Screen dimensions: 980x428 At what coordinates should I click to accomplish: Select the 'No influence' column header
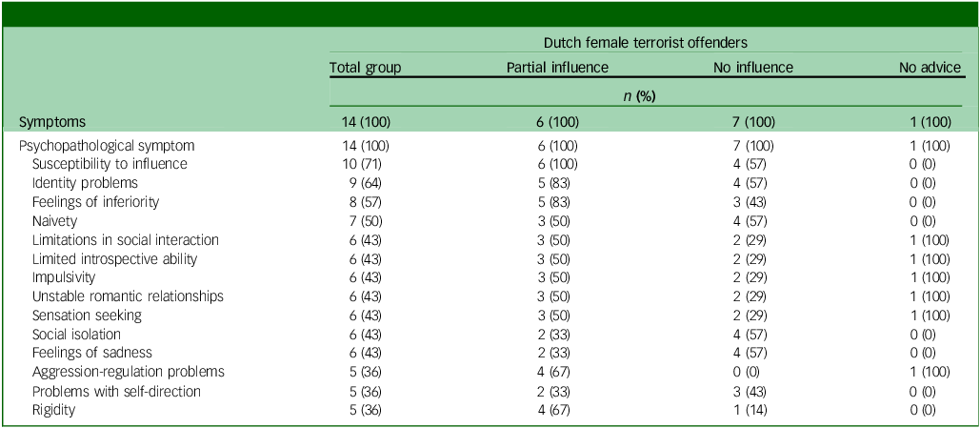pos(752,67)
